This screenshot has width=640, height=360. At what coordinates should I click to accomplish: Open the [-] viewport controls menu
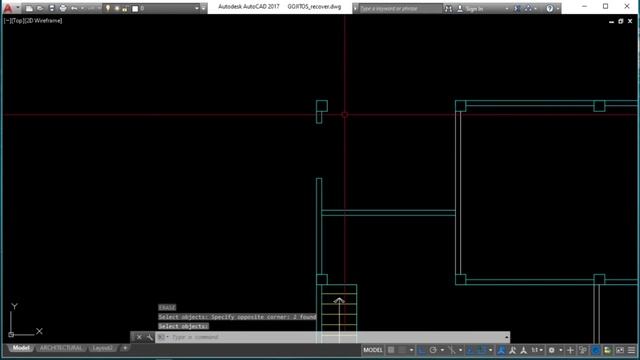tap(7, 20)
